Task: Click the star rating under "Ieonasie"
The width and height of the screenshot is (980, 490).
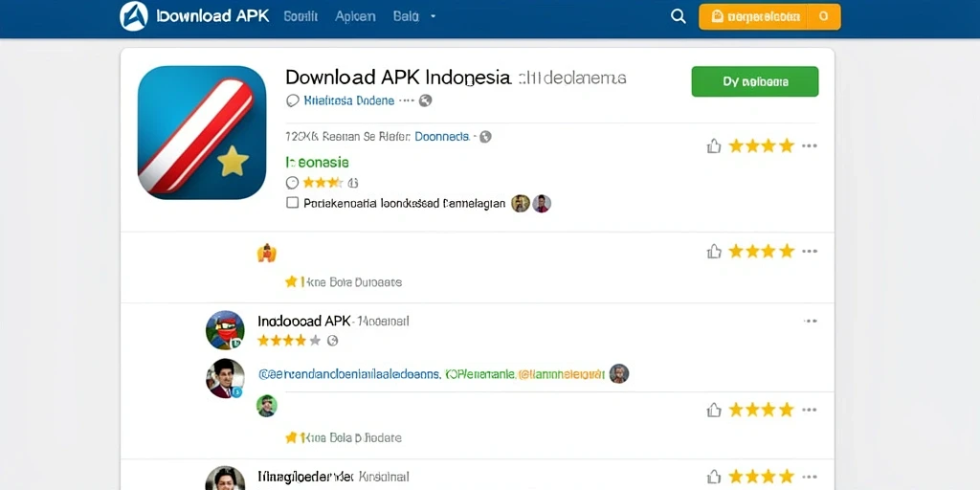Action: [323, 183]
